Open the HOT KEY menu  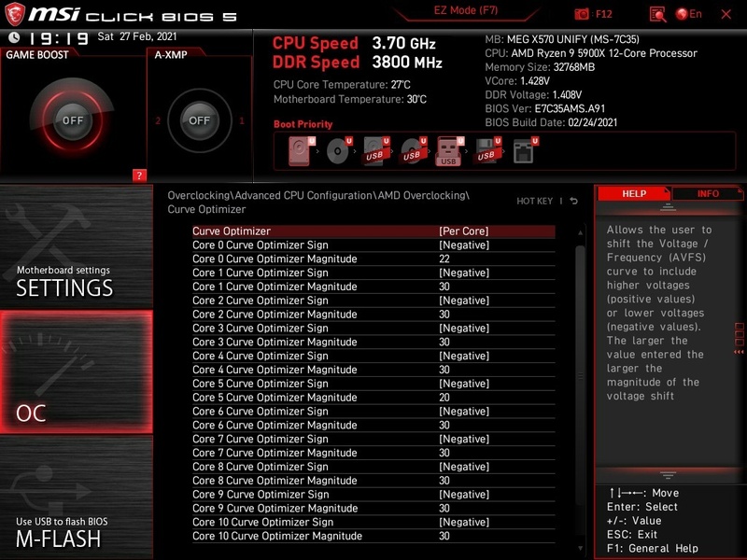534,201
